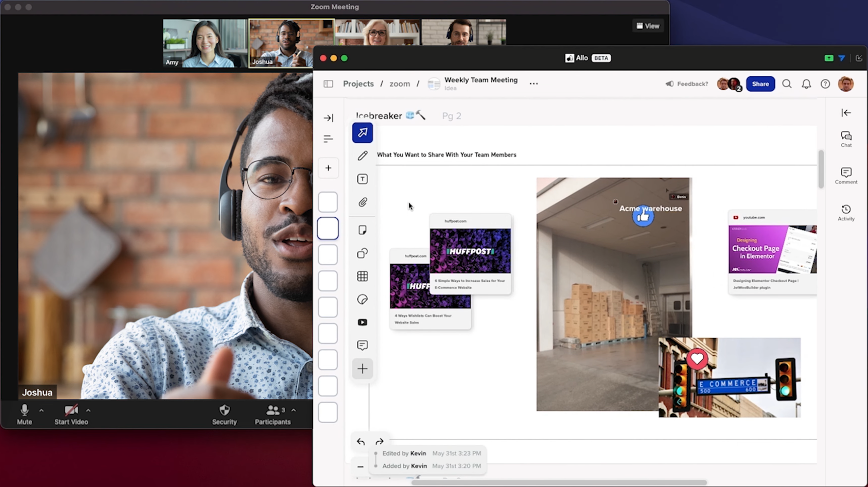Switch to the Pg 2 tab
The height and width of the screenshot is (487, 868).
pos(451,116)
